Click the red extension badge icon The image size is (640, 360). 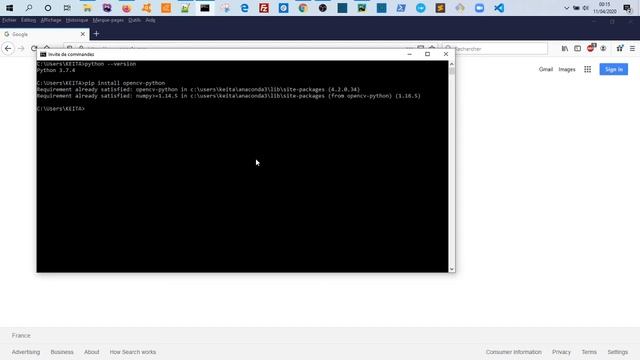point(591,48)
